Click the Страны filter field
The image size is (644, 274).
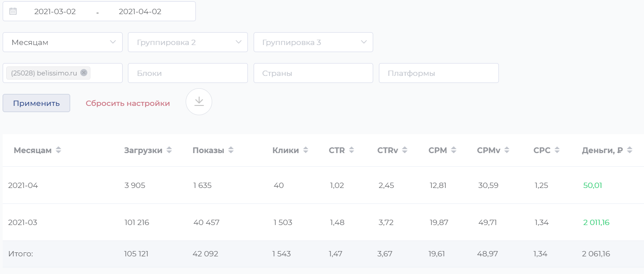coord(313,73)
